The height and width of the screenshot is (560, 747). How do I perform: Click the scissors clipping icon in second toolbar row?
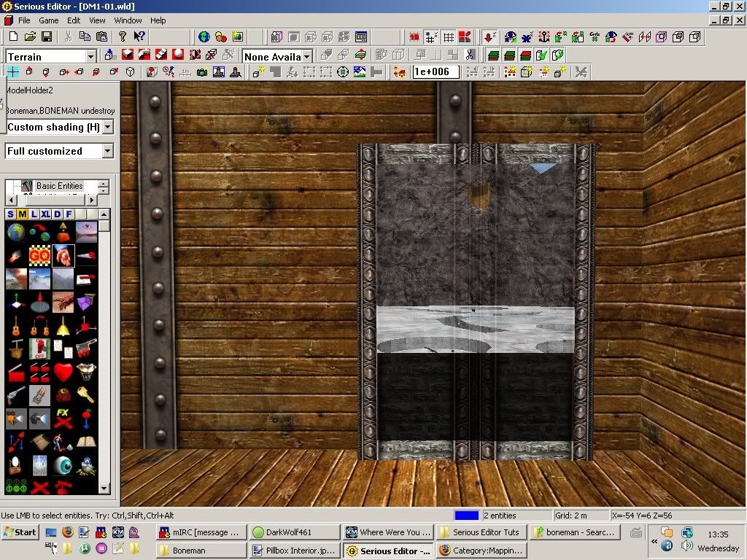tap(470, 55)
